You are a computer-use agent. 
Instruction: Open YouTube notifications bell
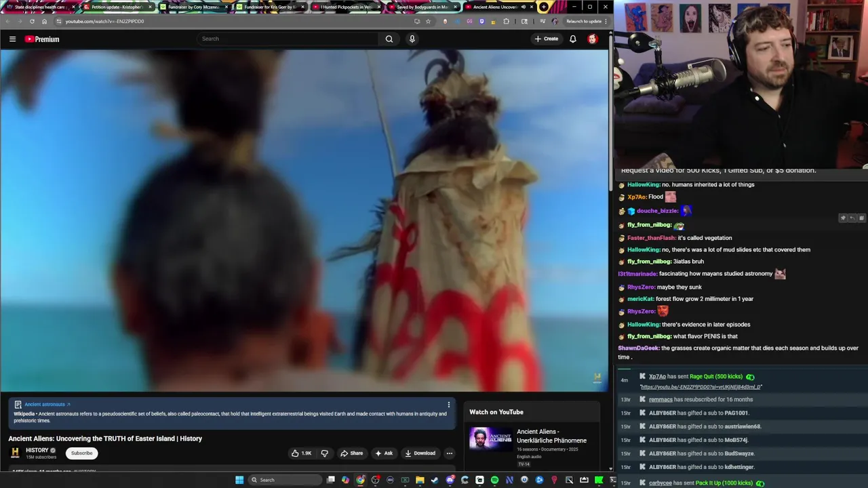click(573, 39)
